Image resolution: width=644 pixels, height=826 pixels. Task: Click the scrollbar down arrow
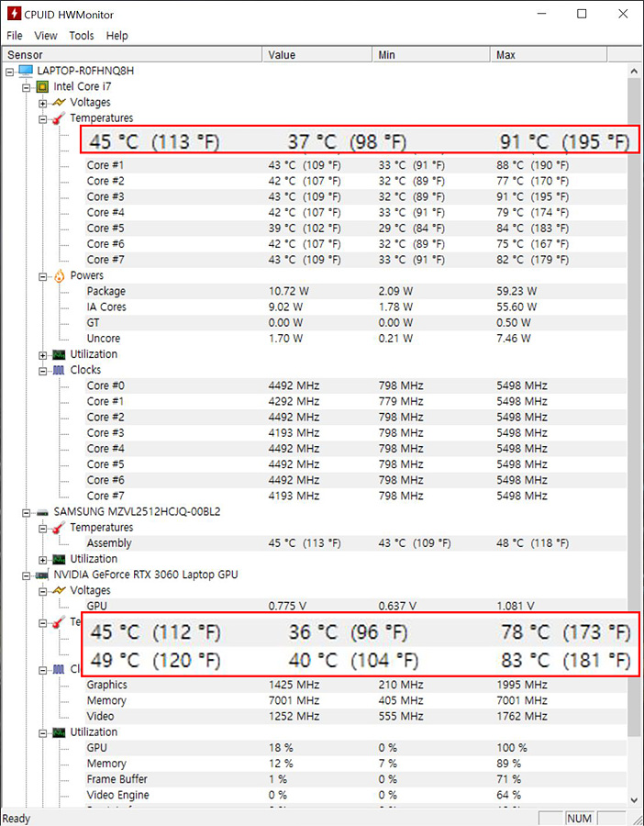point(634,799)
